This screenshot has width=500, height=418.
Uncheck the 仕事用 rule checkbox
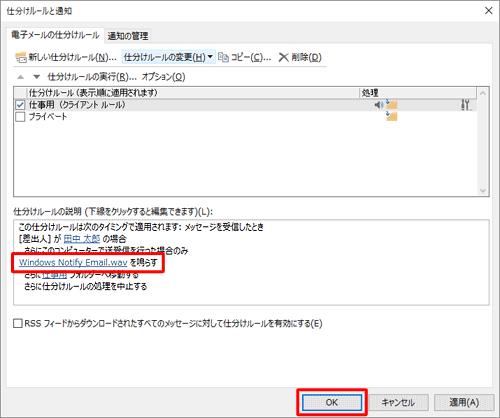(20, 105)
